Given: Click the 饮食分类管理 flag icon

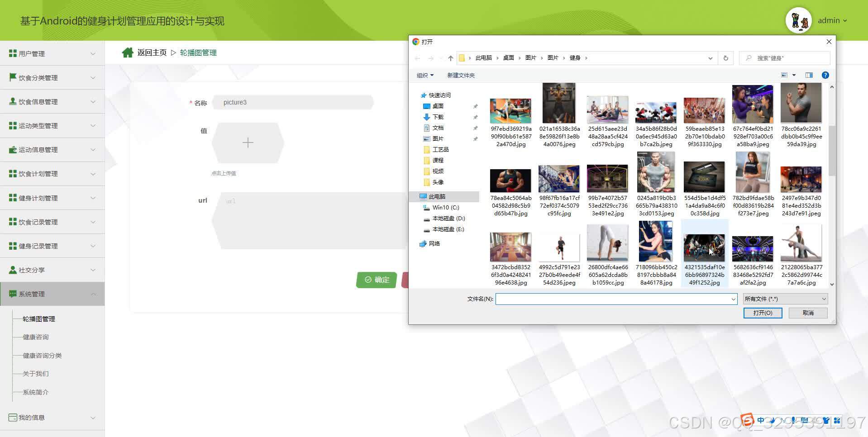Looking at the screenshot, I should [13, 77].
